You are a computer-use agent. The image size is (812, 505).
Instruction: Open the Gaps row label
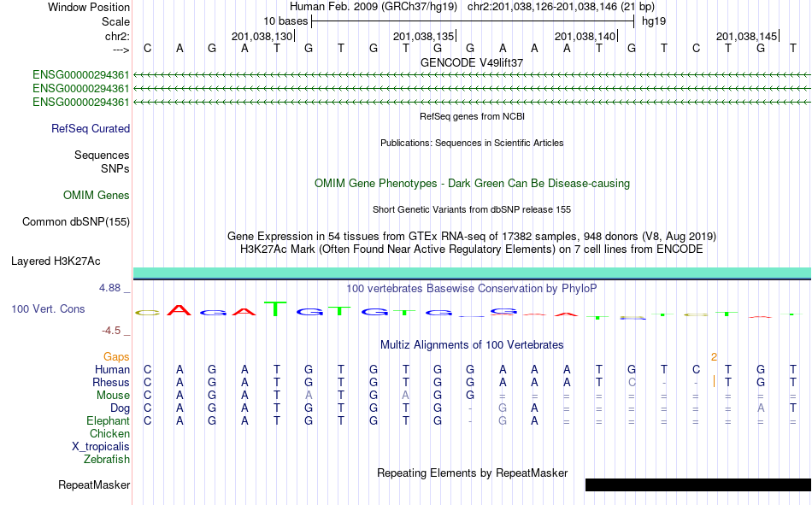point(116,356)
